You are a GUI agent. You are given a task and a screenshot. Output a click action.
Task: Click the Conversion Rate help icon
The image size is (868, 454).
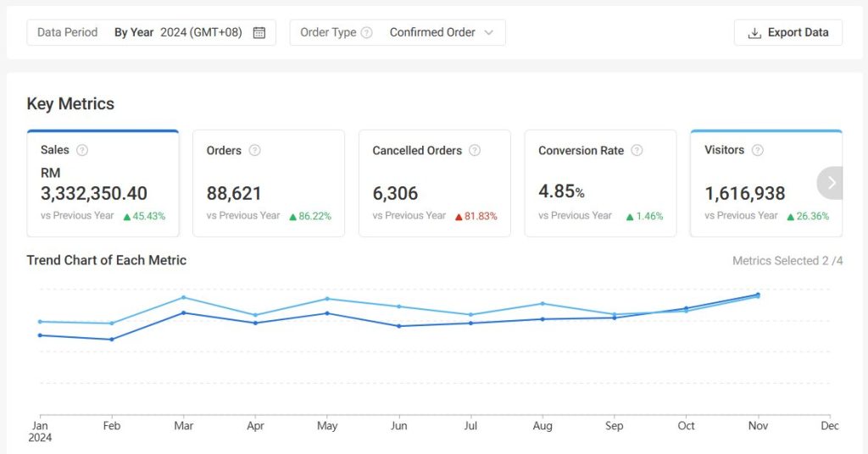pos(637,151)
